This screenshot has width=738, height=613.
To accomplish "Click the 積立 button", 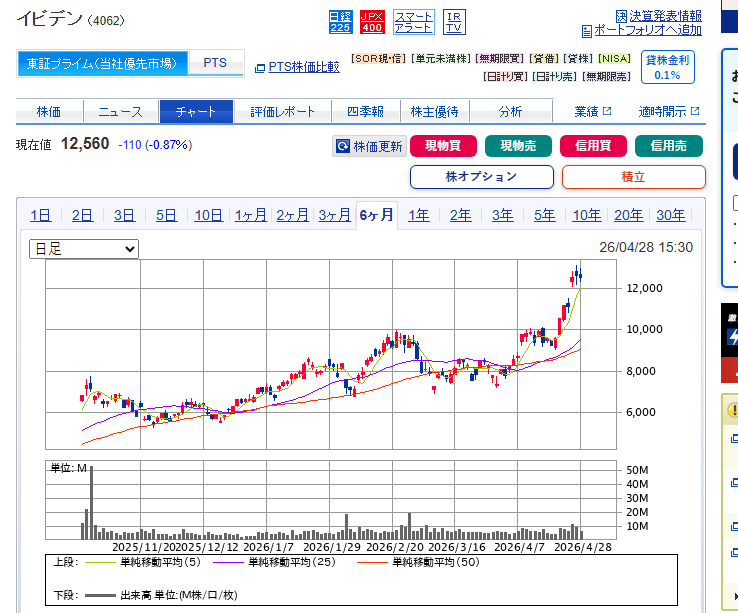I will point(634,177).
